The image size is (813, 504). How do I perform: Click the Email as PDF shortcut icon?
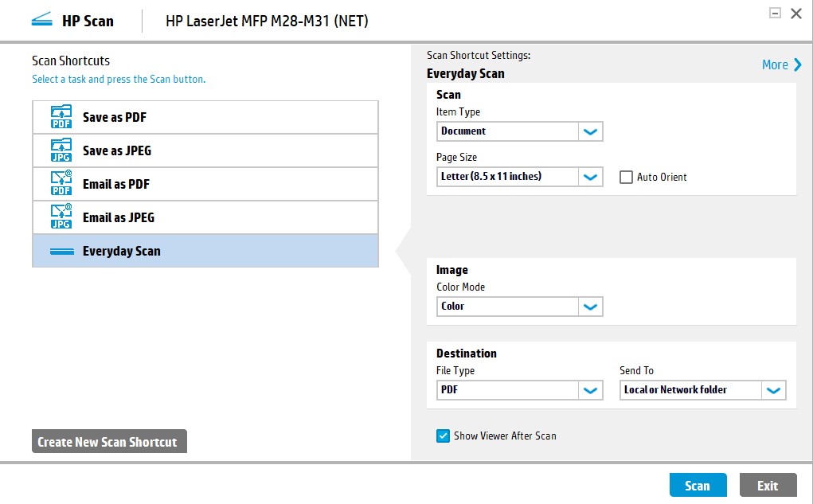[x=61, y=183]
